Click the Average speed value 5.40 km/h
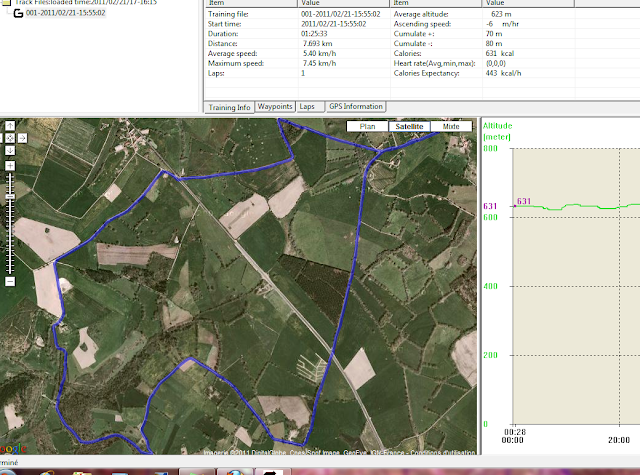This screenshot has height=475, width=640. tap(319, 53)
